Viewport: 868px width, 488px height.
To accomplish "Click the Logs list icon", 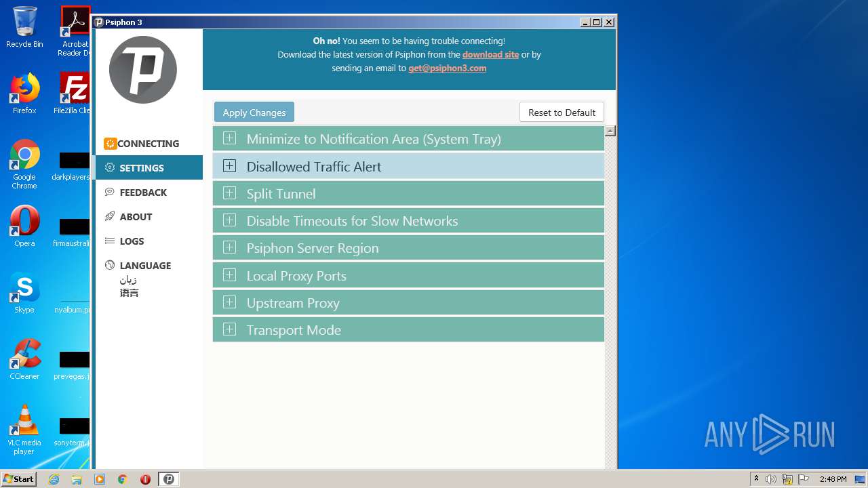I will 110,241.
